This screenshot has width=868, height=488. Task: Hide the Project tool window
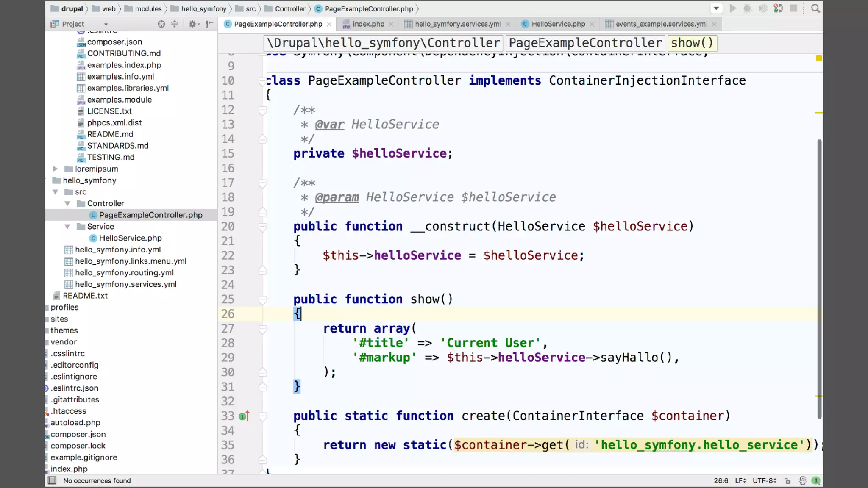[209, 24]
